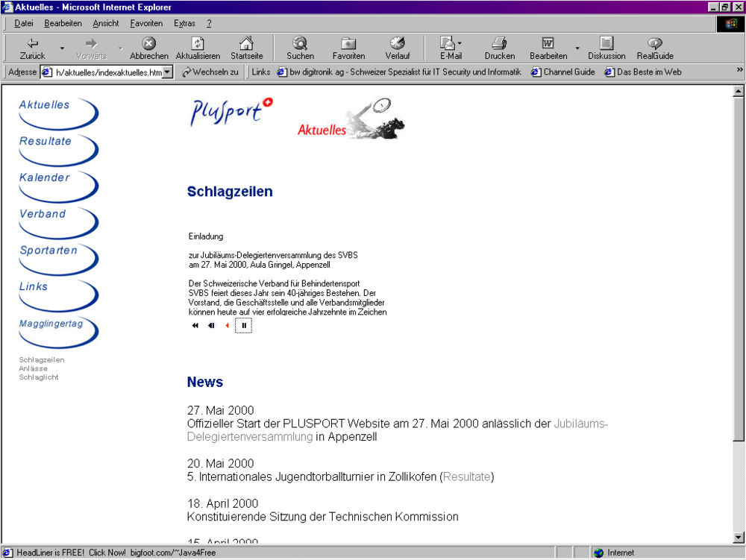Open the Vorwärts history dropdown arrow
Screen dimensions: 746x560
tap(120, 48)
